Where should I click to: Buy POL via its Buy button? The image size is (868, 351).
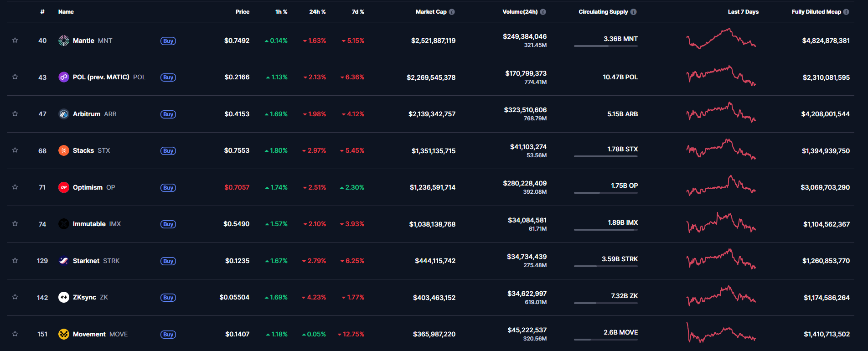tap(168, 77)
